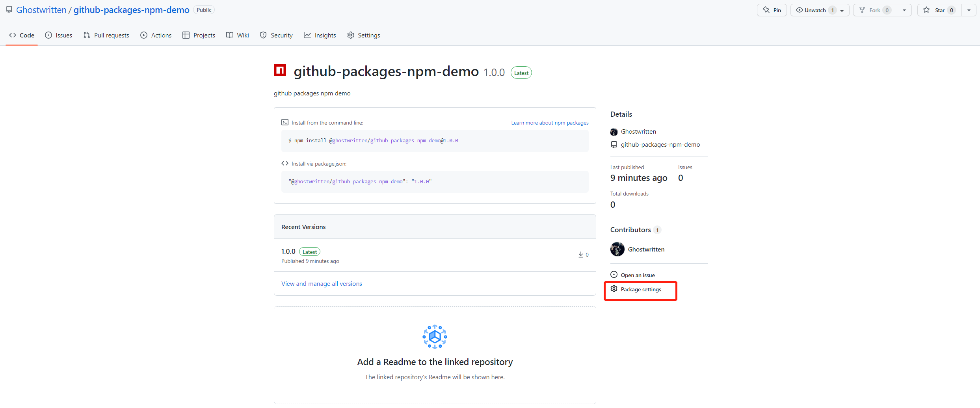Open the Insights tab
Image resolution: width=980 pixels, height=408 pixels.
[320, 35]
